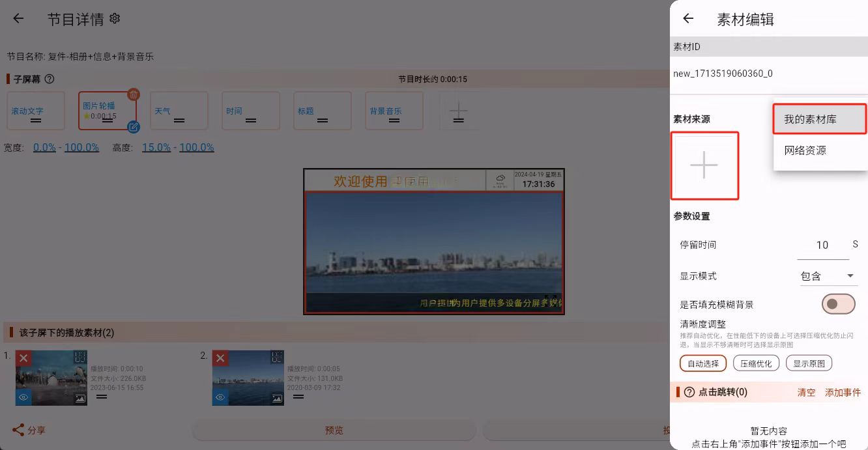Add a new sub-screen with the plus icon

459,111
